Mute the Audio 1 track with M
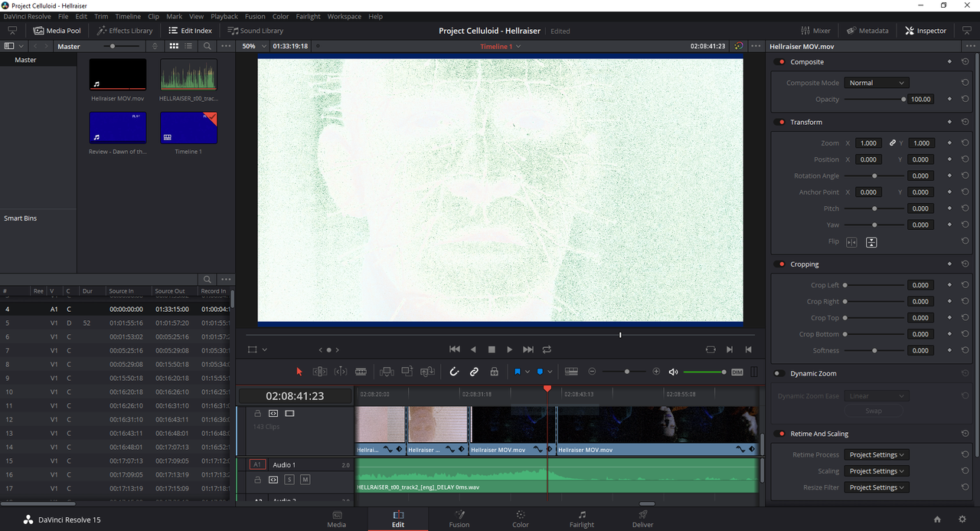 [305, 480]
